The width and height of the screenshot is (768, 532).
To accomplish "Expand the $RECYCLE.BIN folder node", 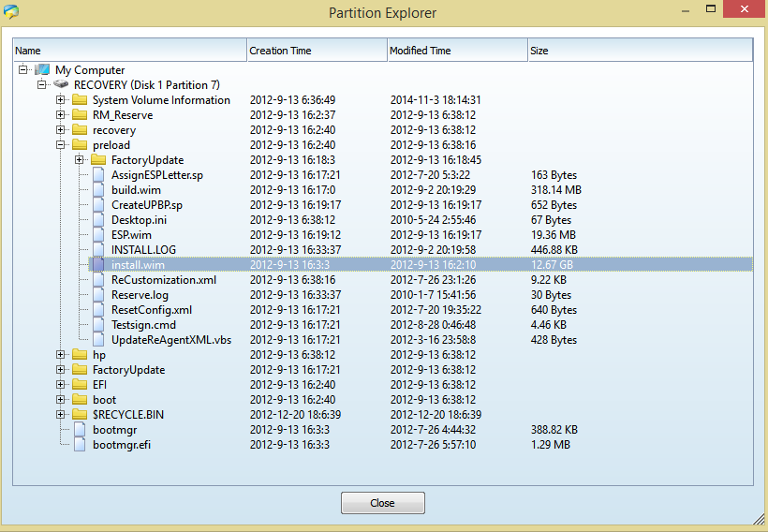I will [60, 414].
